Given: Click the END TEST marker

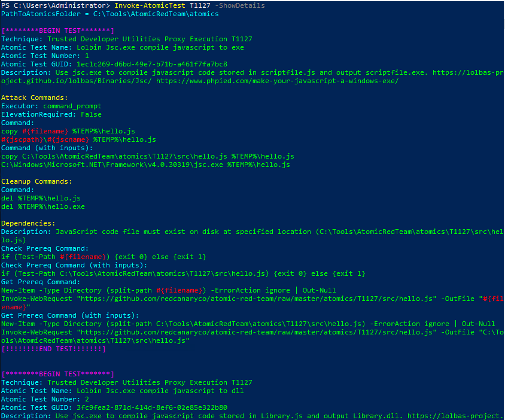Looking at the screenshot, I should point(53,349).
